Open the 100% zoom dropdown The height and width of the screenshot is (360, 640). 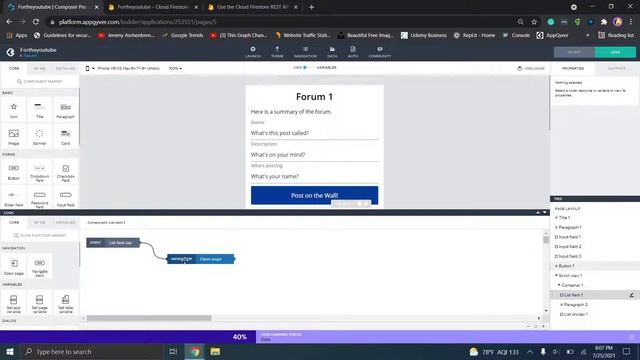click(x=175, y=68)
